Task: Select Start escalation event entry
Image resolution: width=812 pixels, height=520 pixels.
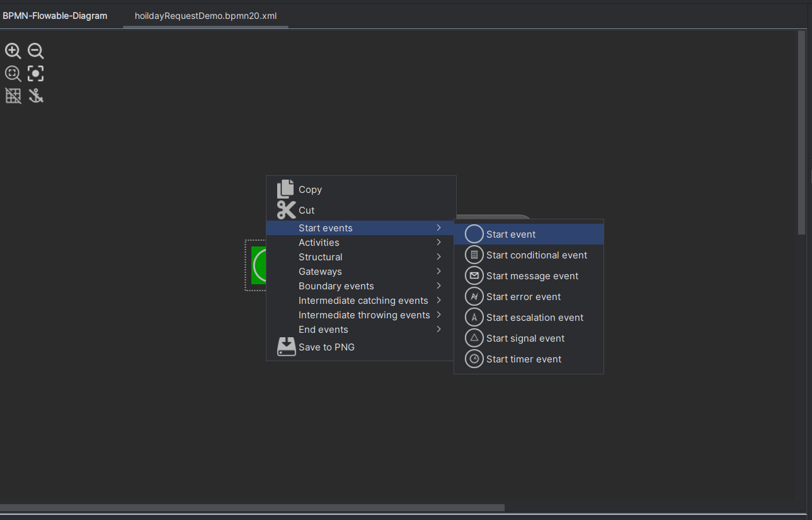Action: click(x=529, y=318)
